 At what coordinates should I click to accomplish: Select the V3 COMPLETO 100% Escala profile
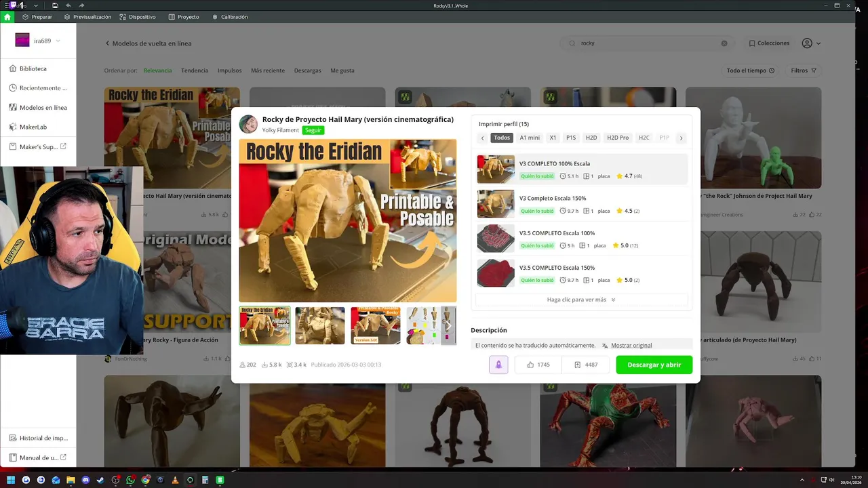(581, 169)
